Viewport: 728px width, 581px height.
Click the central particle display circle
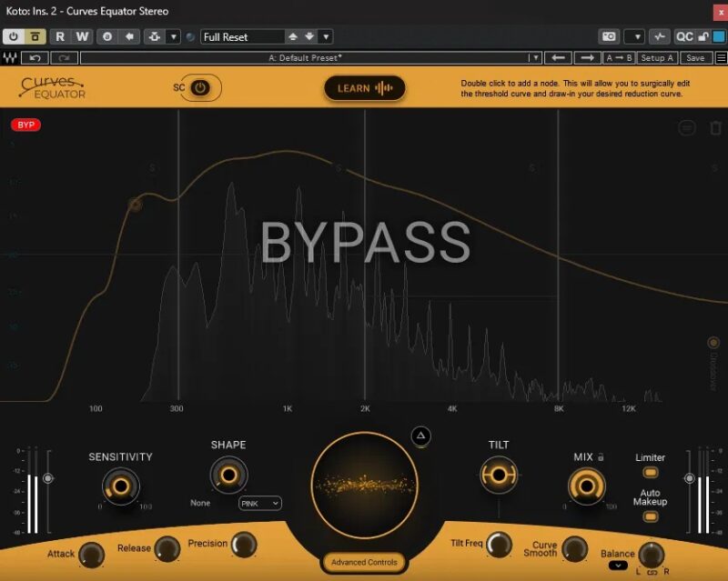(365, 486)
